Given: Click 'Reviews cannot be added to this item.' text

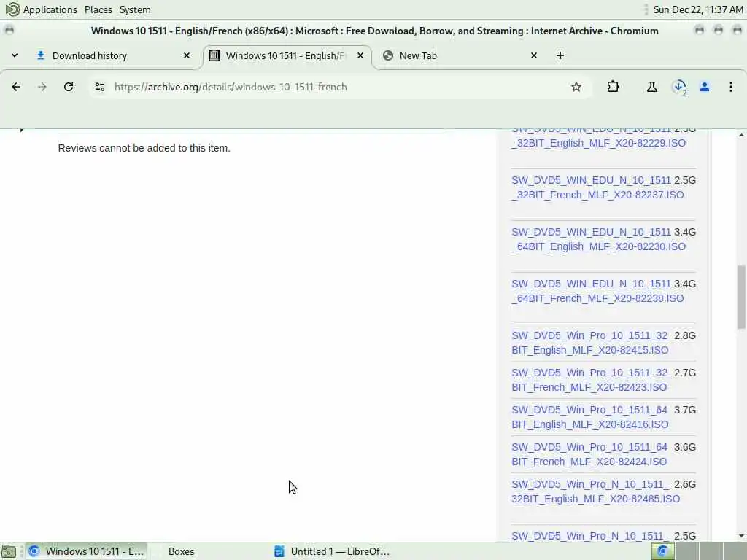Looking at the screenshot, I should tap(144, 148).
